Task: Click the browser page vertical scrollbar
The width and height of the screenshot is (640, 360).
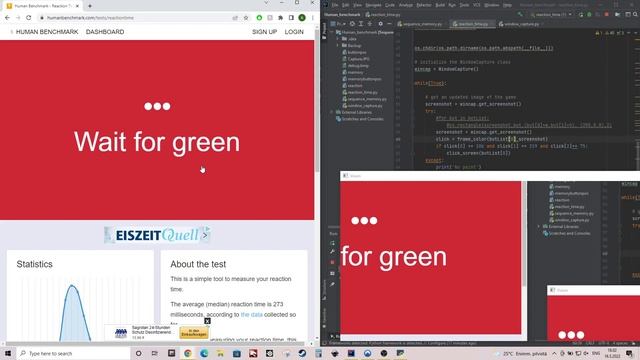Action: 317,100
